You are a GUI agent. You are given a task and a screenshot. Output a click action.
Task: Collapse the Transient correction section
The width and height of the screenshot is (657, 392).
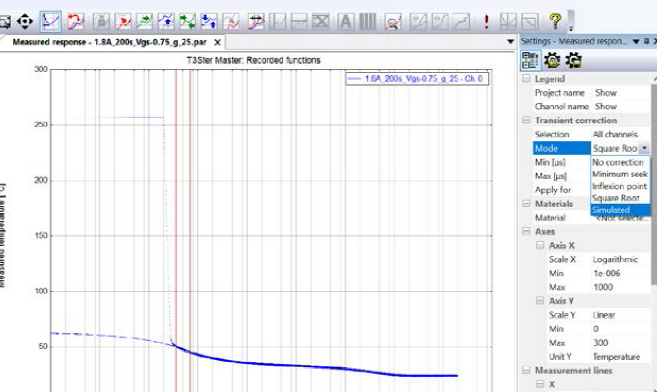pos(526,120)
